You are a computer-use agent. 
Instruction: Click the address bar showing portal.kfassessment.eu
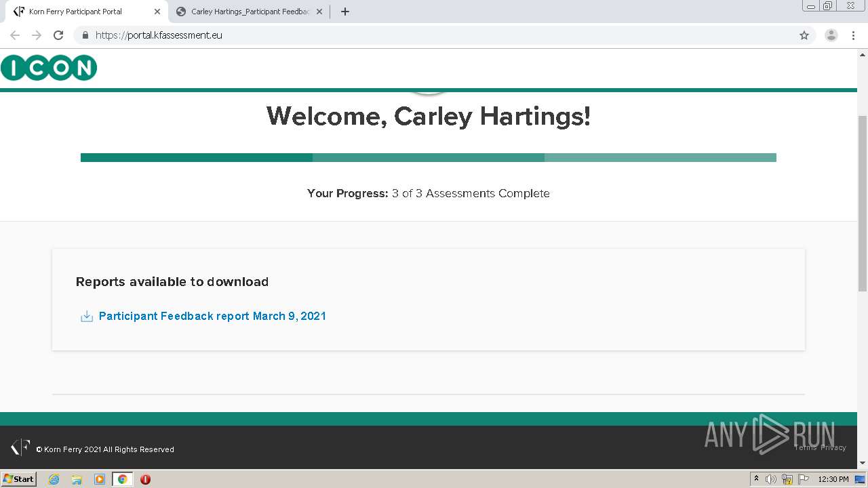[444, 35]
